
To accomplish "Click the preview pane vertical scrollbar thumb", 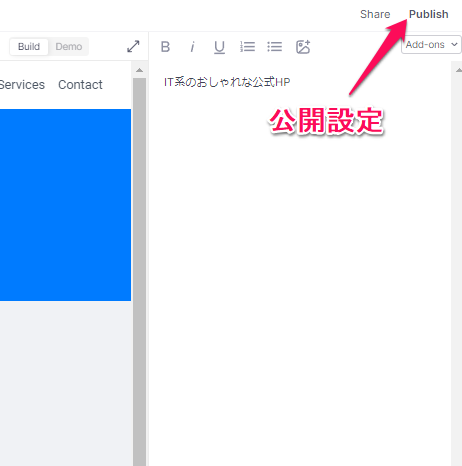I will tap(139, 272).
